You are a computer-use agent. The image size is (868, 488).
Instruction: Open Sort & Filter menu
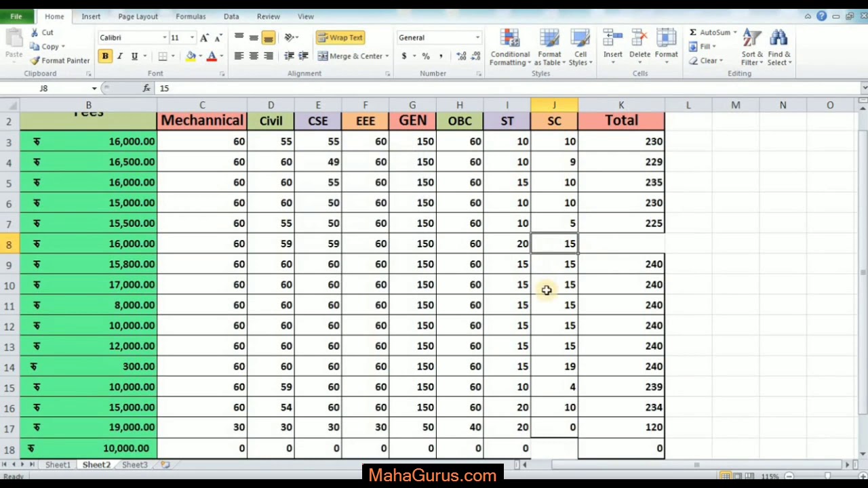click(x=752, y=47)
